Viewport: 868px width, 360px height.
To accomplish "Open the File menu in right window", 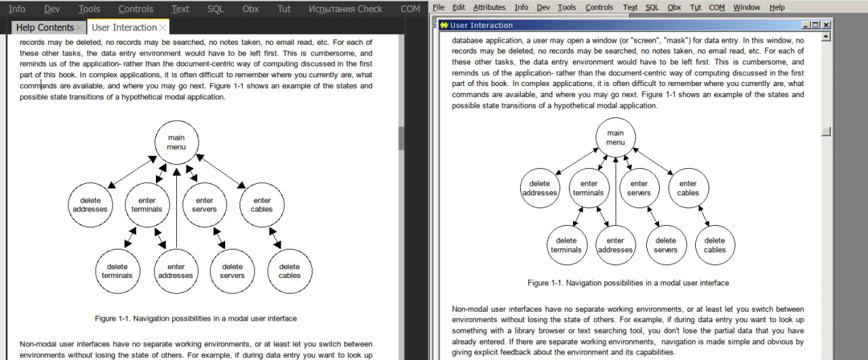I will (x=439, y=7).
